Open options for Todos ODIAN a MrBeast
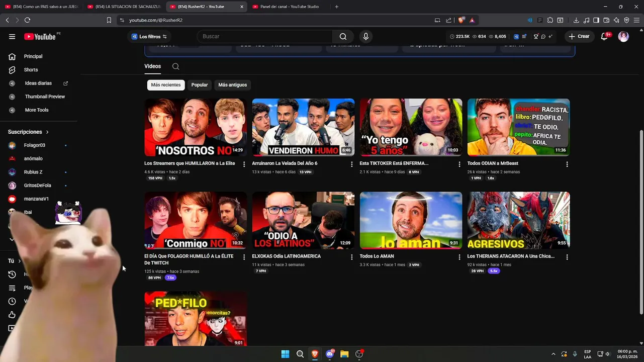Image resolution: width=644 pixels, height=362 pixels. [x=567, y=164]
